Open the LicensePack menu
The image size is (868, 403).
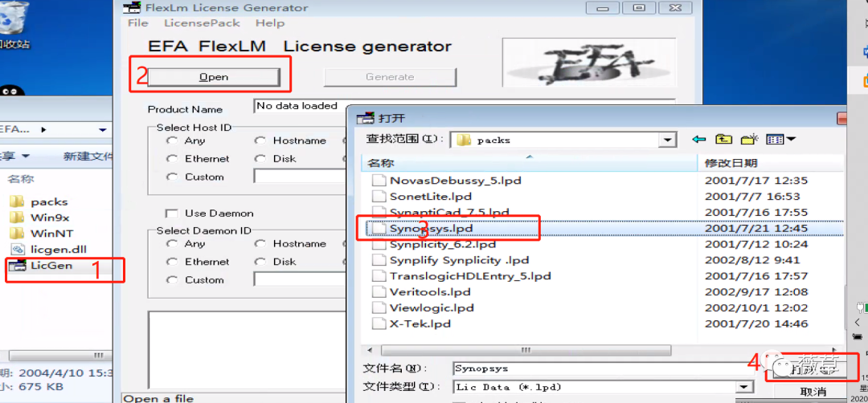click(x=202, y=23)
